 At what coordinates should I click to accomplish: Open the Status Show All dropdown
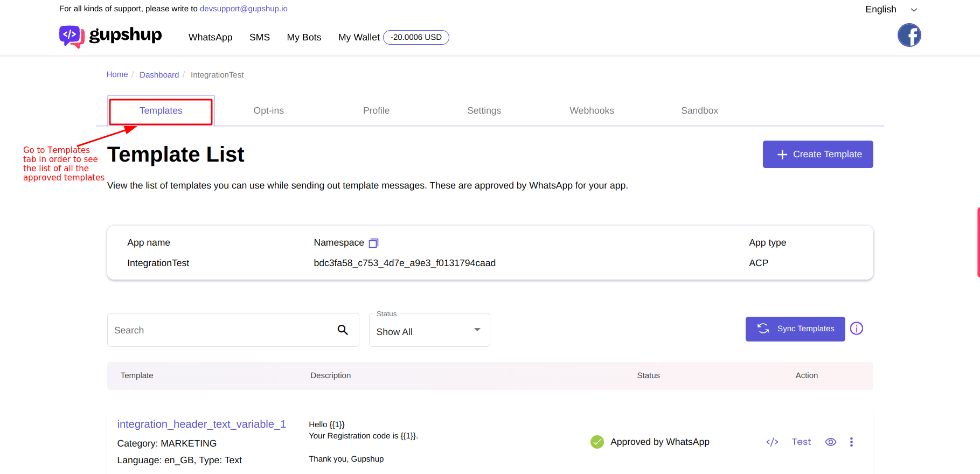(429, 330)
